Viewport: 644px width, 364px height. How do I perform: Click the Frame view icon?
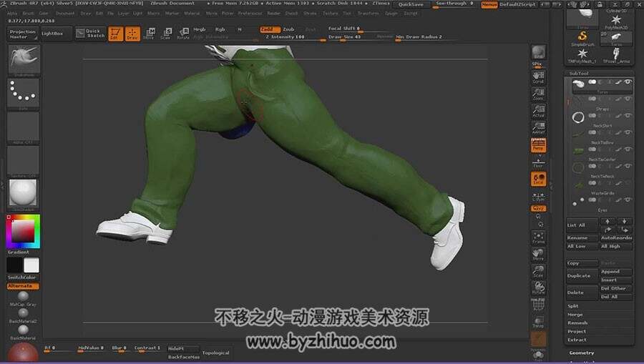(538, 237)
